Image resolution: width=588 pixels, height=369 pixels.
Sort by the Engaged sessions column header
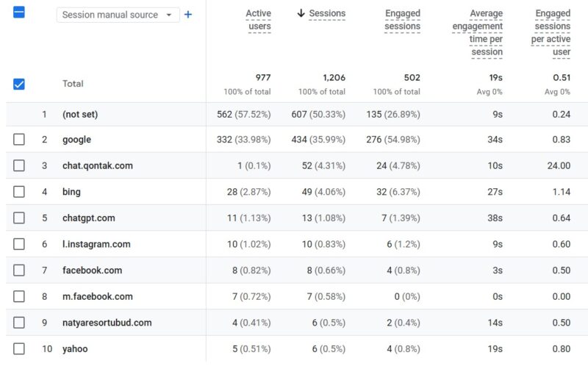coord(402,20)
